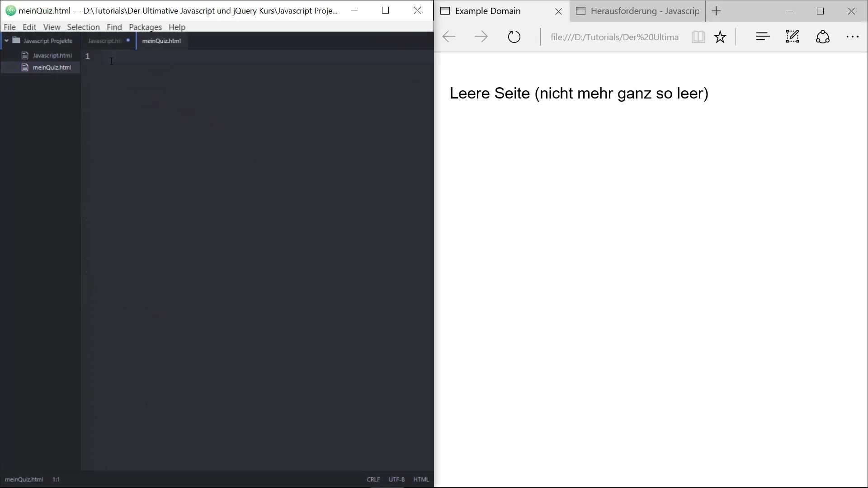Collapse the Javascript Projekte folder
The height and width of the screenshot is (488, 868).
(x=6, y=41)
